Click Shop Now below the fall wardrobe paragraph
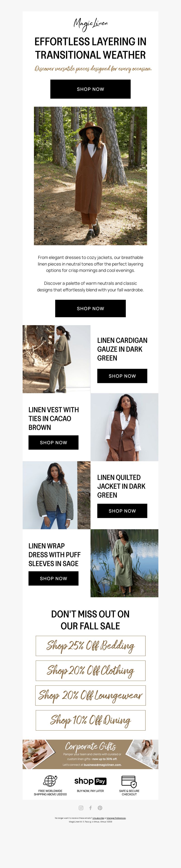The image size is (181, 868). 90,308
